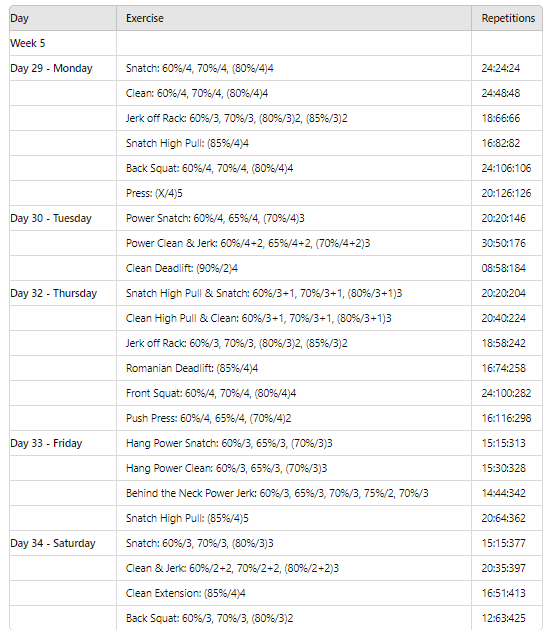Click the Day 33 - Friday cell

tap(63, 443)
